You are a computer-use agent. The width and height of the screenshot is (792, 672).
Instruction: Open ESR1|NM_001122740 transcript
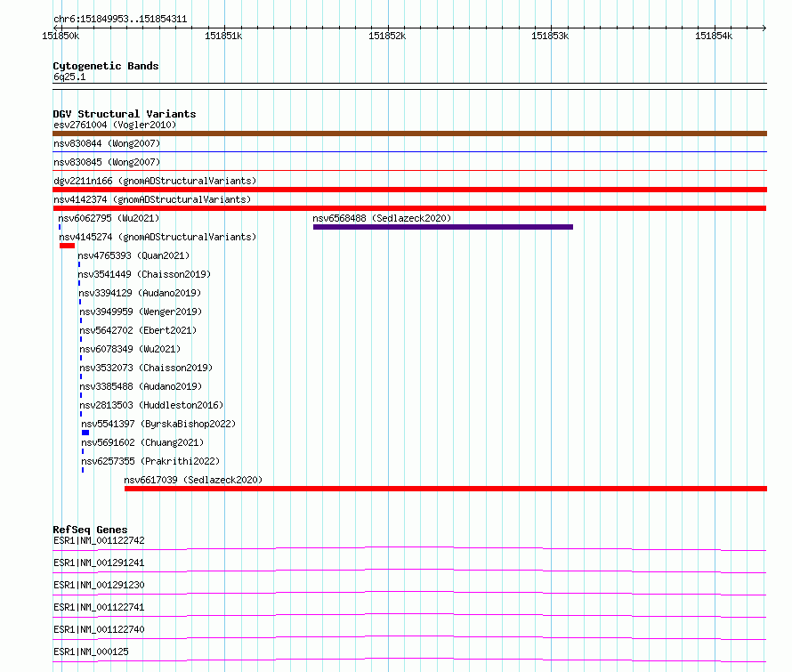(x=99, y=629)
